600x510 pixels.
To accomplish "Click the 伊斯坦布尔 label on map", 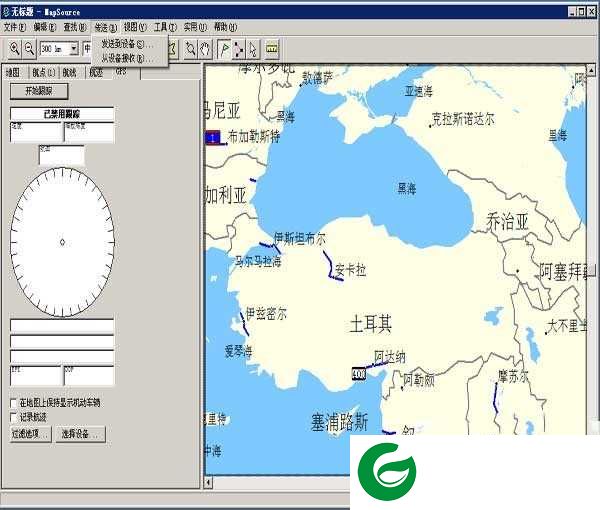I will [x=300, y=239].
